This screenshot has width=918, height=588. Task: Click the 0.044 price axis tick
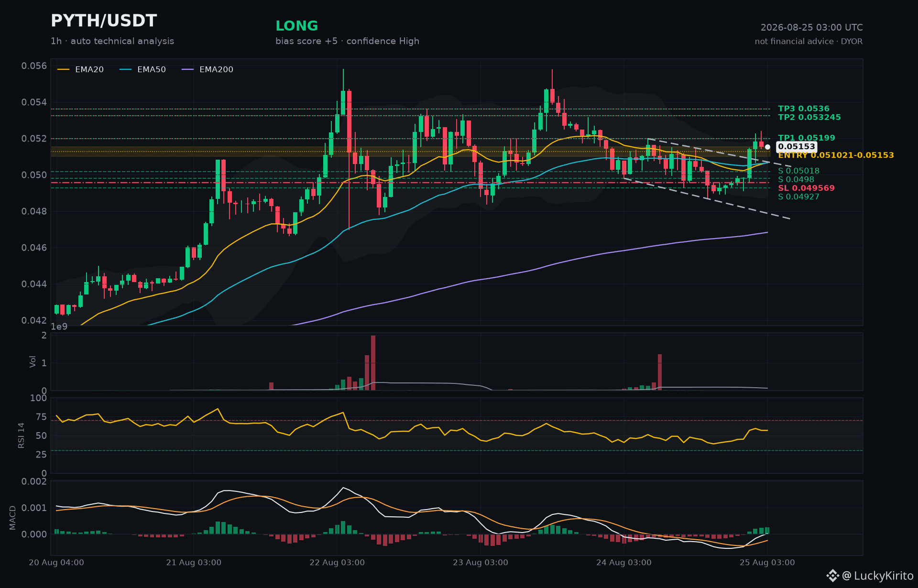click(x=34, y=284)
